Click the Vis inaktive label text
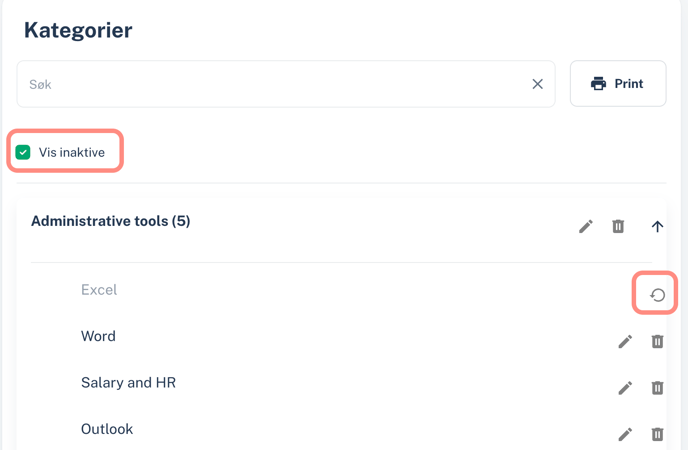 click(x=72, y=152)
